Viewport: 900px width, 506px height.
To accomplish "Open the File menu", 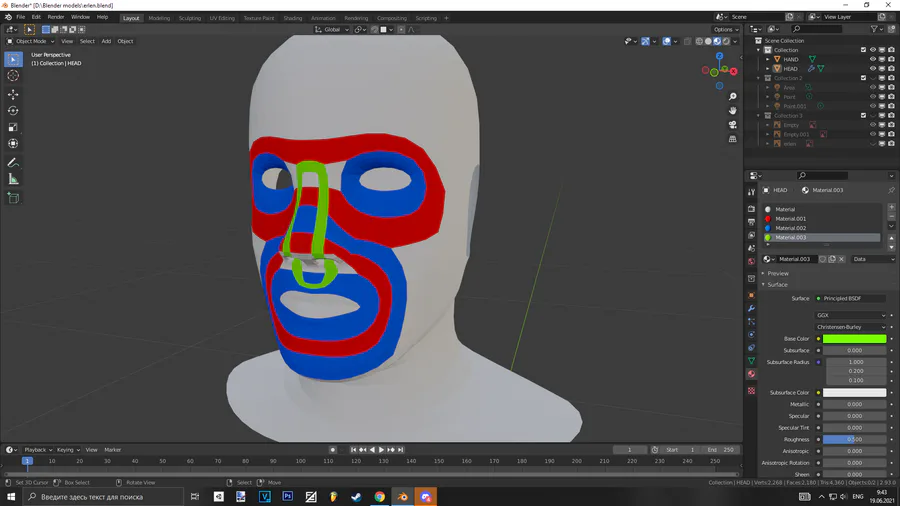I will [x=20, y=17].
